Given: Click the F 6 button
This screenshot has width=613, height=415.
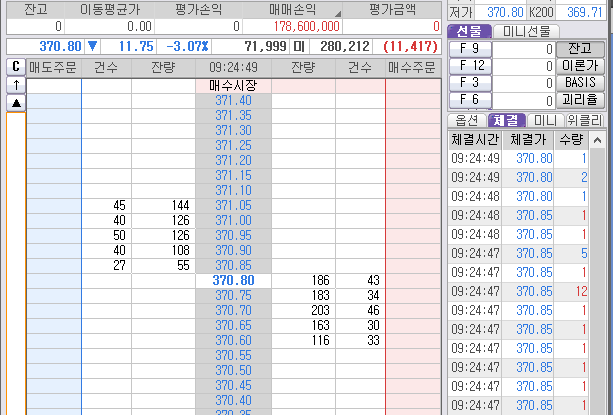Looking at the screenshot, I should [x=470, y=100].
